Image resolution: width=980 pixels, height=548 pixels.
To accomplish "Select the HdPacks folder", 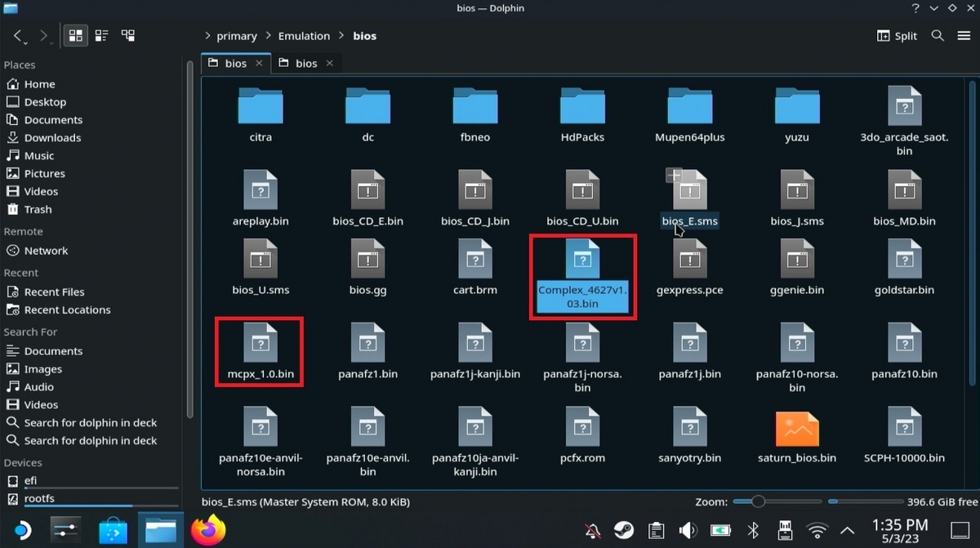I will point(582,114).
